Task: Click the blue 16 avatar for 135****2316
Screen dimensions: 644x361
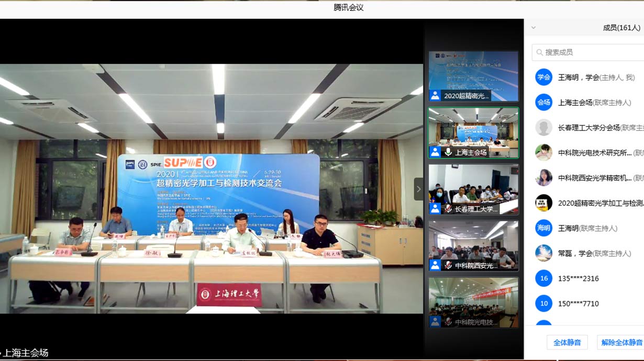Action: 543,278
